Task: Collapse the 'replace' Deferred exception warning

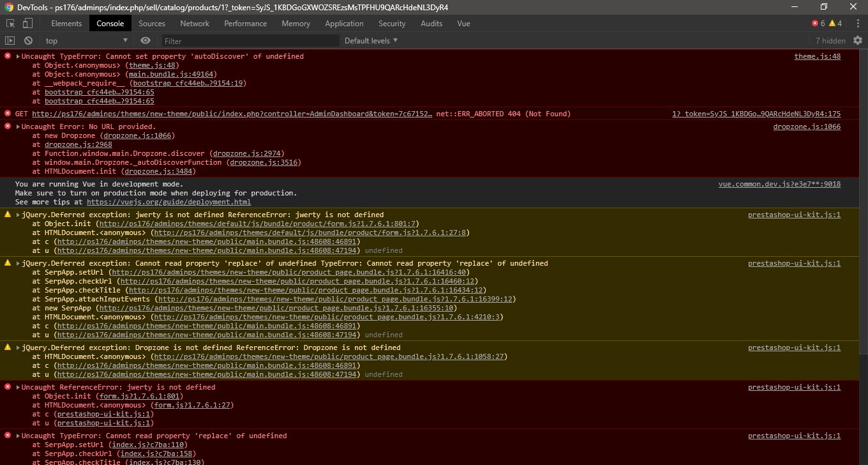Action: pyautogui.click(x=19, y=263)
